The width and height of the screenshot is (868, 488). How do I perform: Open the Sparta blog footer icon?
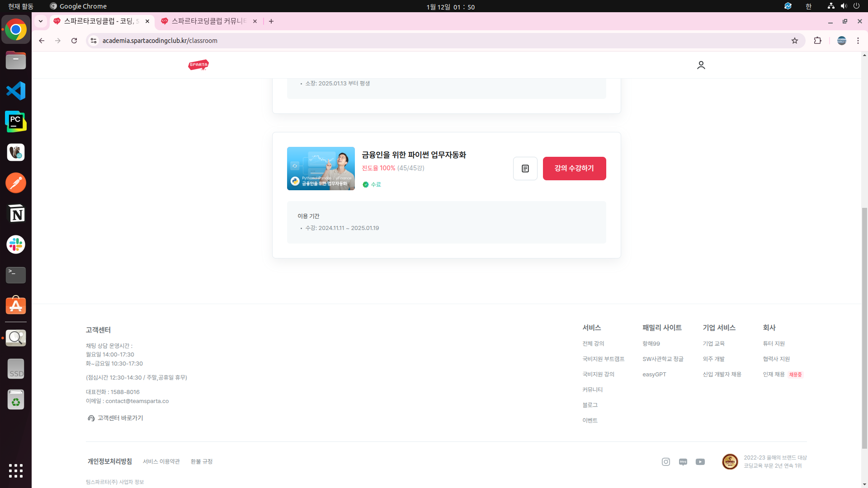[683, 462]
